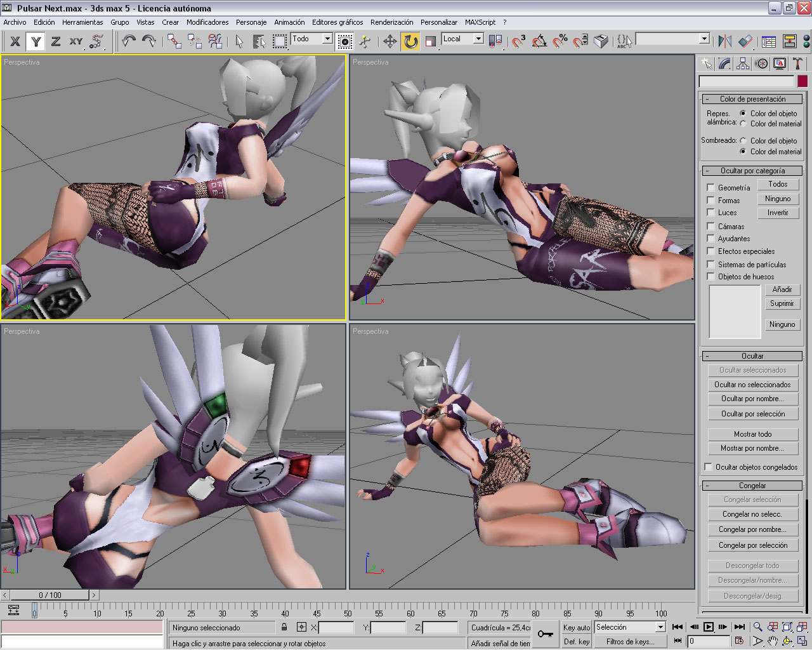The height and width of the screenshot is (650, 812).
Task: Select the Pan hand viewport tool
Action: [772, 641]
